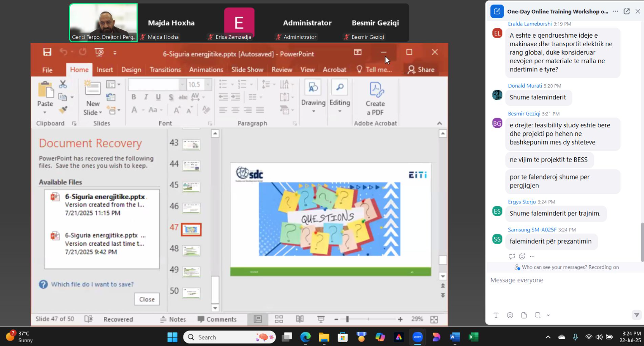Image resolution: width=644 pixels, height=346 pixels.
Task: Toggle Normal view in status bar
Action: tap(258, 319)
